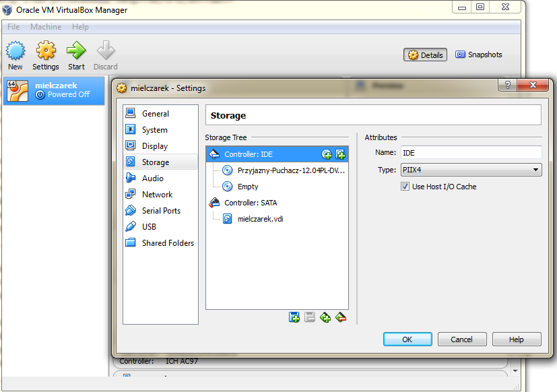Start the virtual machine with the green arrow
Image resolution: width=557 pixels, height=392 pixels.
pyautogui.click(x=76, y=51)
